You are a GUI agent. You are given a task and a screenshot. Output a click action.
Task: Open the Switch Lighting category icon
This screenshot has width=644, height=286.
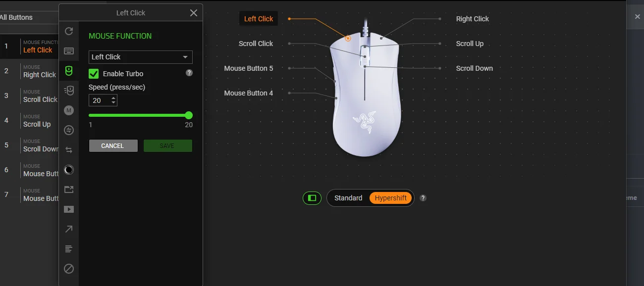69,170
